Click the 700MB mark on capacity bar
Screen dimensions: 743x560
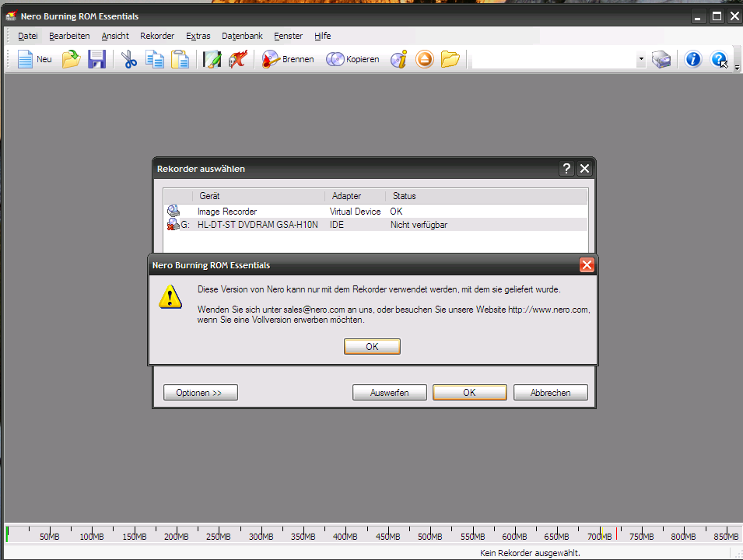coord(599,537)
